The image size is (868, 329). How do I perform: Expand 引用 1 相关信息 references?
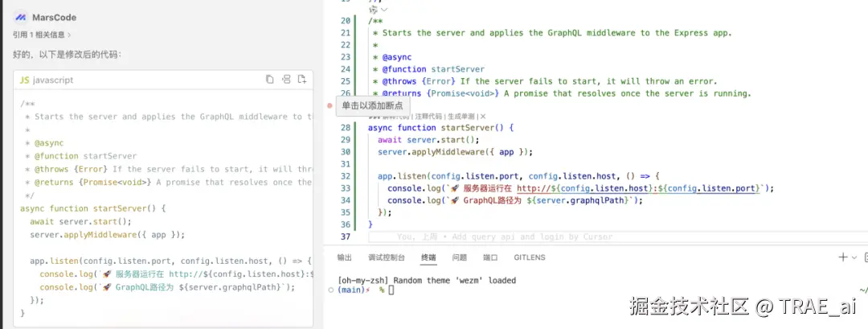(x=42, y=35)
